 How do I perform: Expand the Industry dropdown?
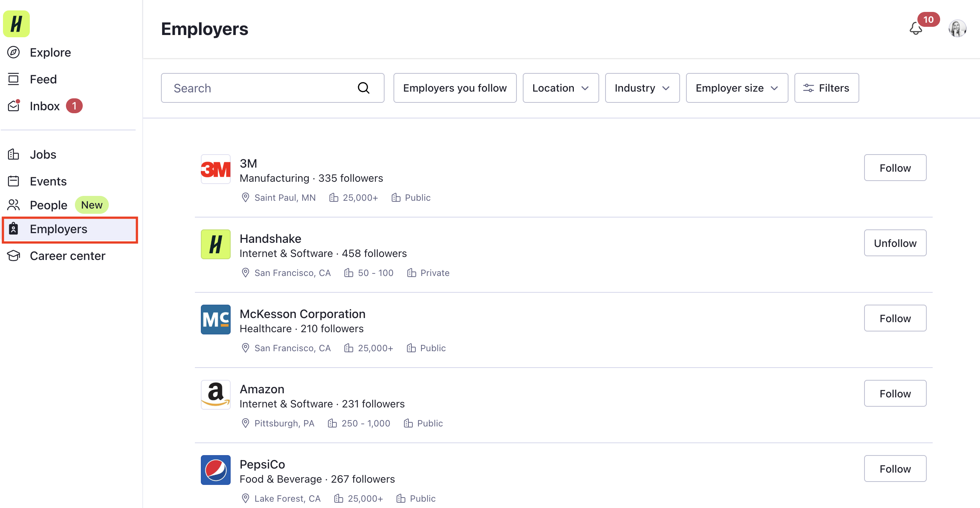[x=642, y=88]
